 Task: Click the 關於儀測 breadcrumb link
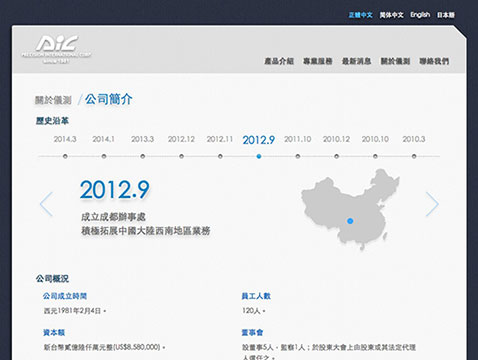[x=53, y=100]
